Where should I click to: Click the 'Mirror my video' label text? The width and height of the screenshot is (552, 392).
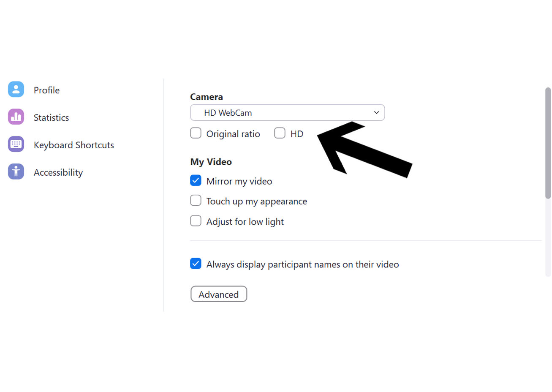point(239,182)
